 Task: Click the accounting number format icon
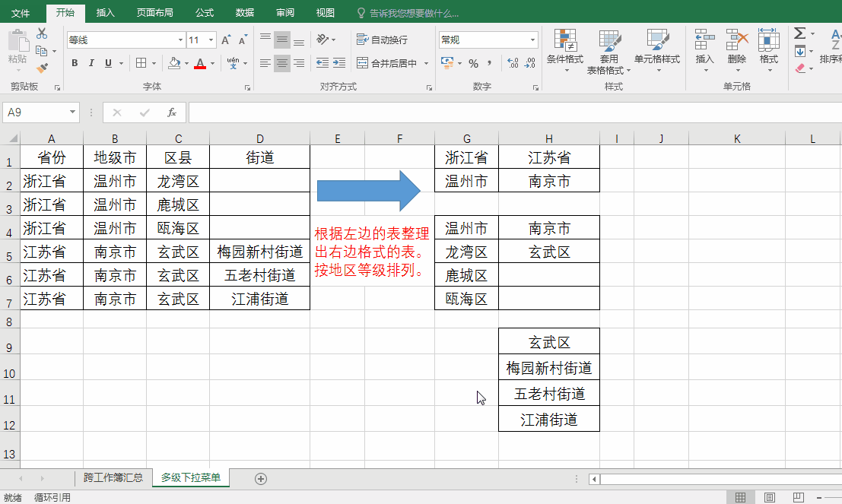pos(446,63)
